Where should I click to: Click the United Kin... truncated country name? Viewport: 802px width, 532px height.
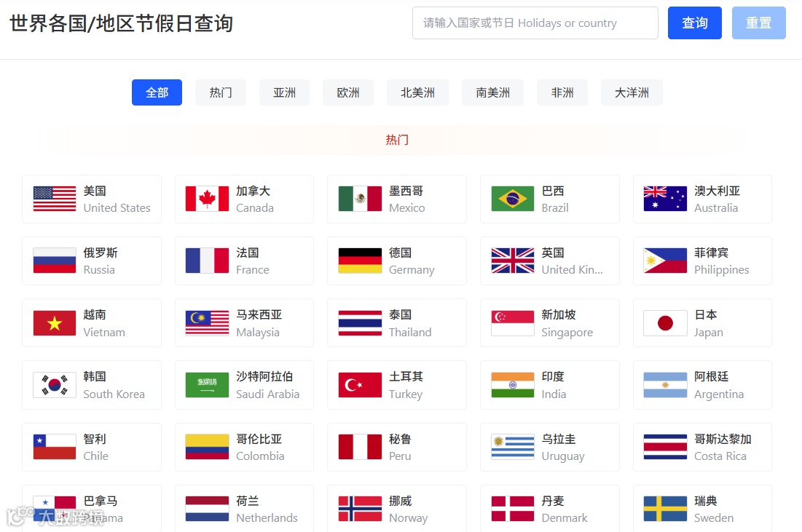tap(572, 270)
